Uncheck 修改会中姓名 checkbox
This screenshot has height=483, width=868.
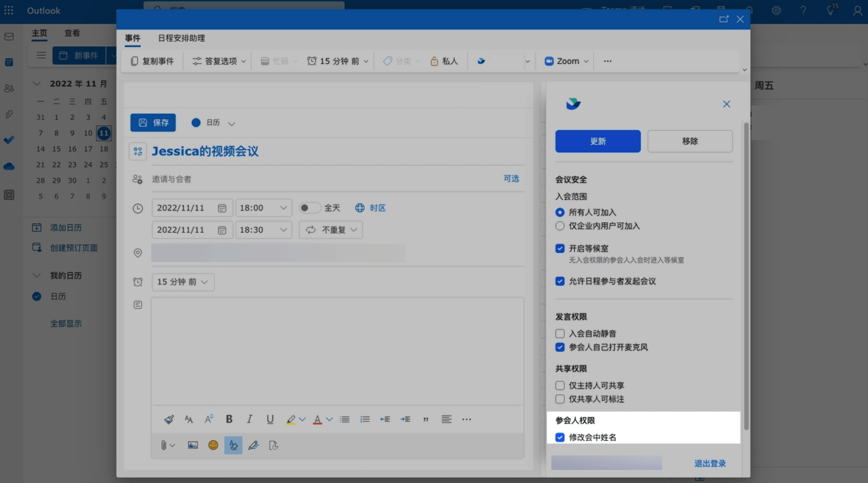pyautogui.click(x=560, y=437)
